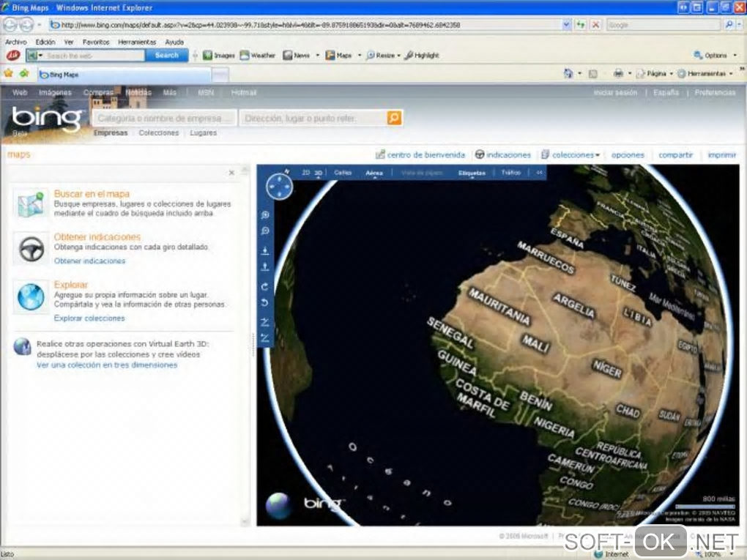Click the Obtener indicaciones link
The width and height of the screenshot is (747, 560).
(x=89, y=261)
